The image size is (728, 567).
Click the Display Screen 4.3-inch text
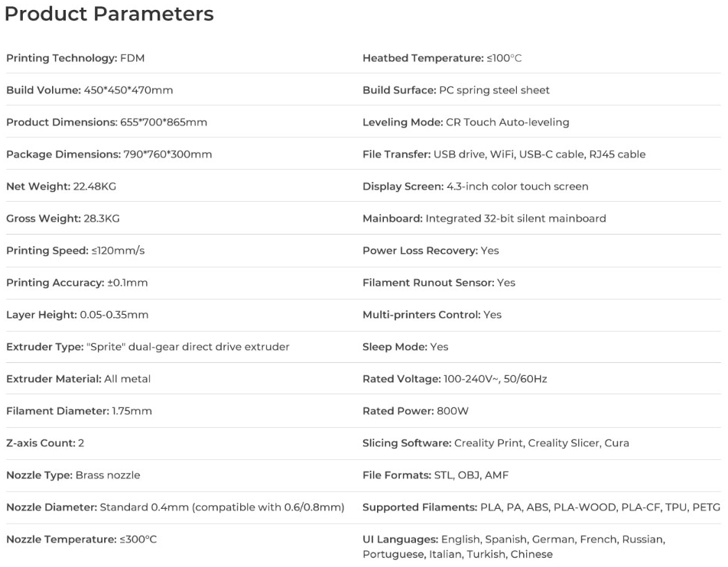[476, 186]
